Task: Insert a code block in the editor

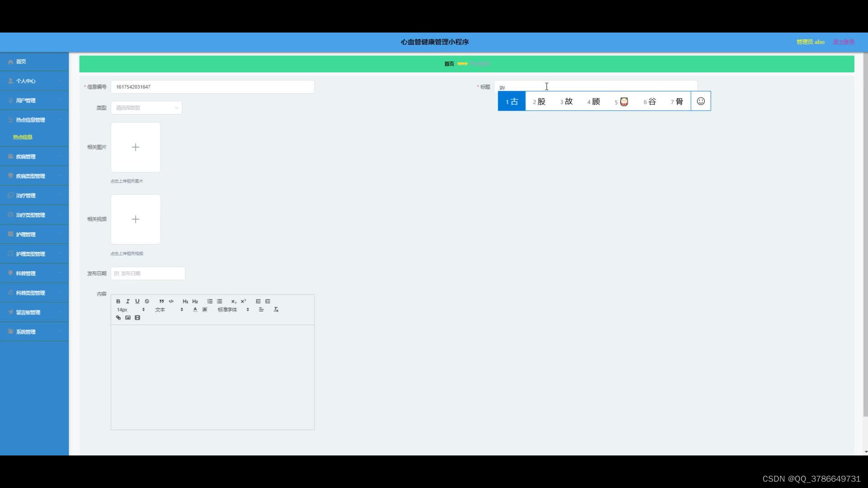Action: [171, 301]
